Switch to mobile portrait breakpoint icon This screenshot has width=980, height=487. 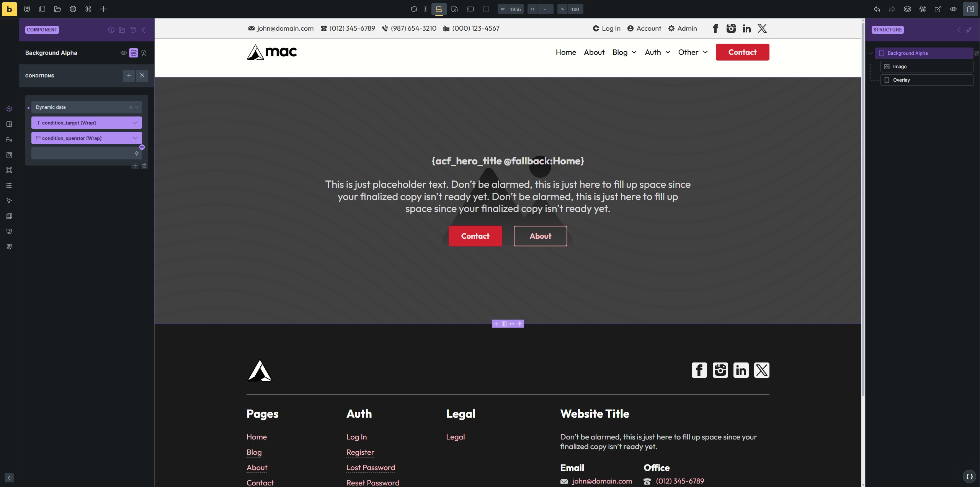tap(486, 9)
